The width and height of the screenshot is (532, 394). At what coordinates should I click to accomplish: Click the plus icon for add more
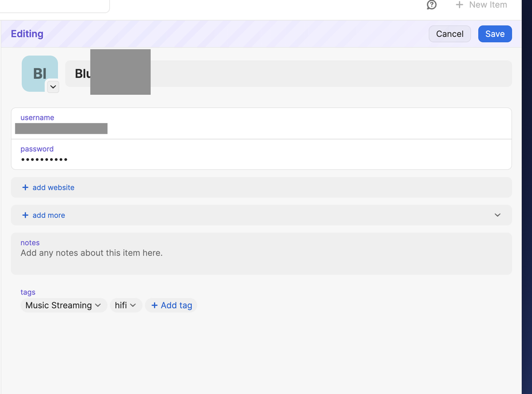[25, 215]
